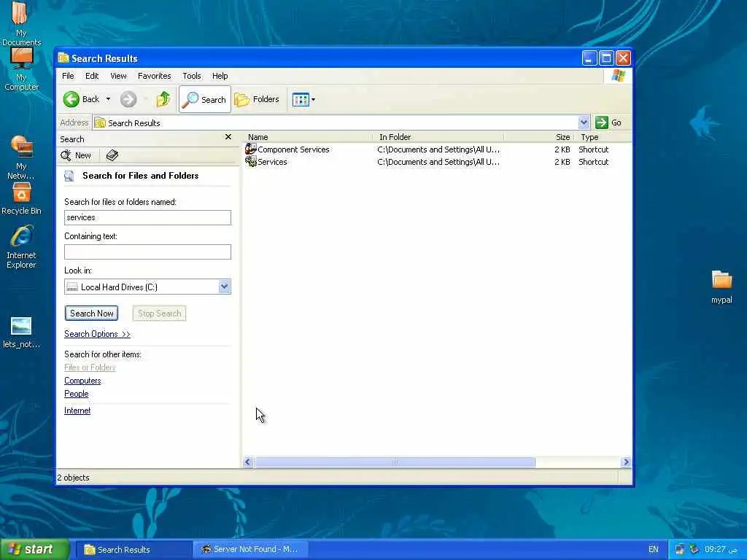Sort results by Size column
This screenshot has width=747, height=560.
[x=539, y=137]
